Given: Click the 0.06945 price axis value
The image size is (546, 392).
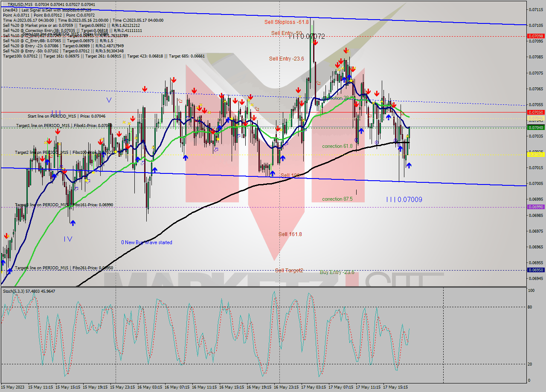Looking at the screenshot, I should click(536, 279).
